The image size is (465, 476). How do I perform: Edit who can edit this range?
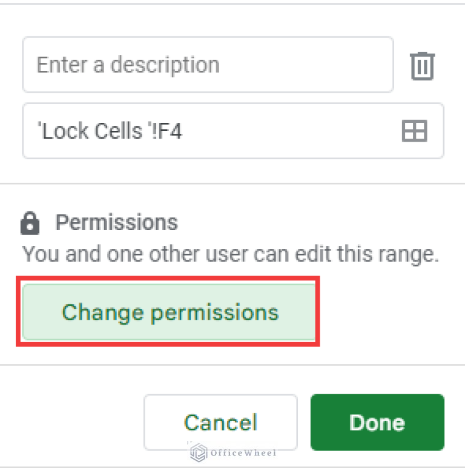[x=170, y=312]
